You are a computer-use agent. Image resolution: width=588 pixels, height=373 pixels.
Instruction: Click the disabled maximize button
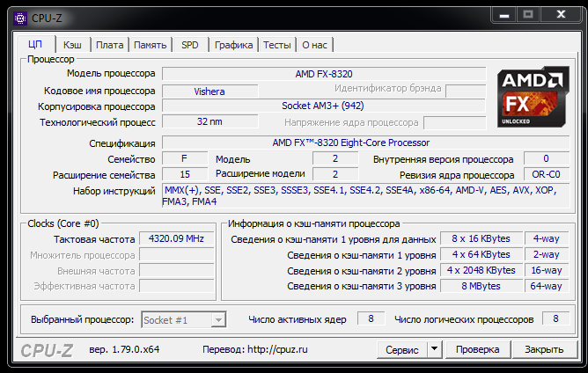point(528,15)
